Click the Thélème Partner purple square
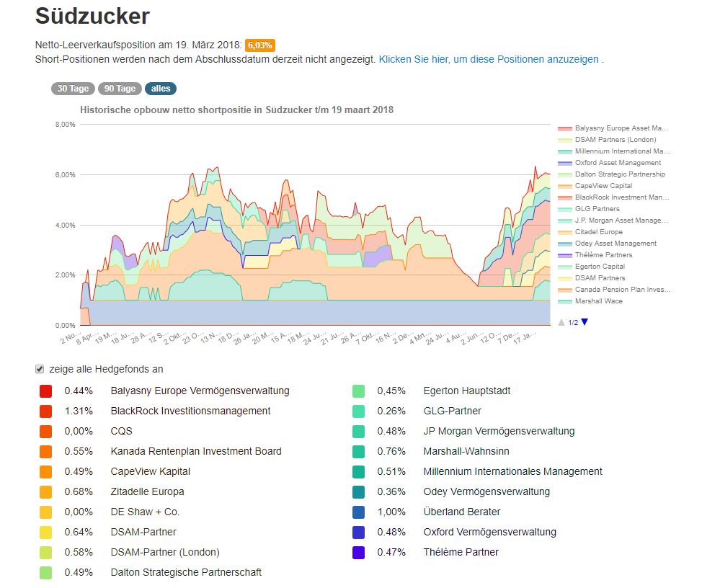Viewport: 702px width, 588px height. 358,553
